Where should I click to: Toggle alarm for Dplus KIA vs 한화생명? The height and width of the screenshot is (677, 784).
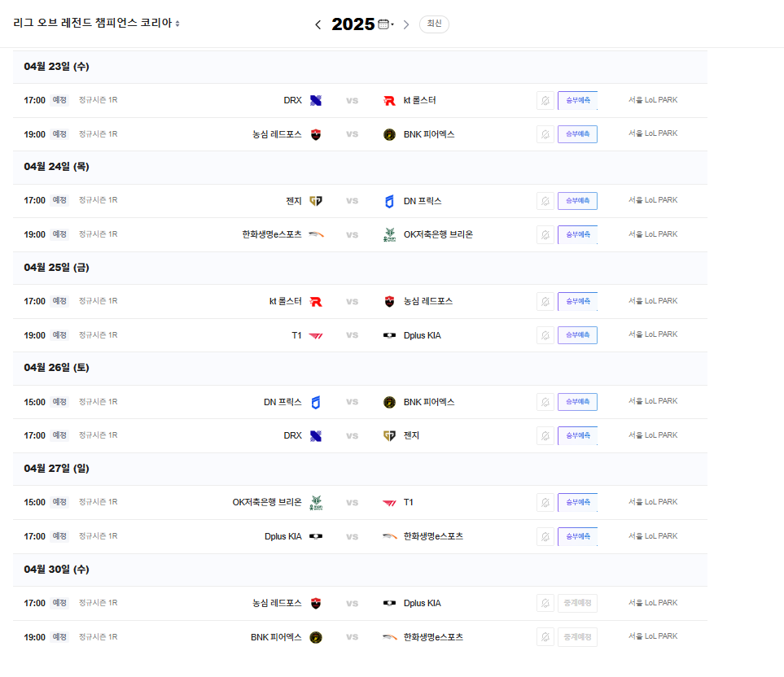click(x=545, y=536)
